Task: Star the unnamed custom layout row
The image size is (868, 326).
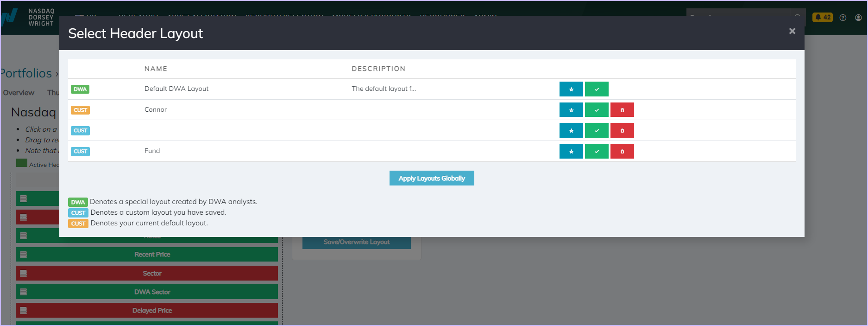Action: point(571,130)
